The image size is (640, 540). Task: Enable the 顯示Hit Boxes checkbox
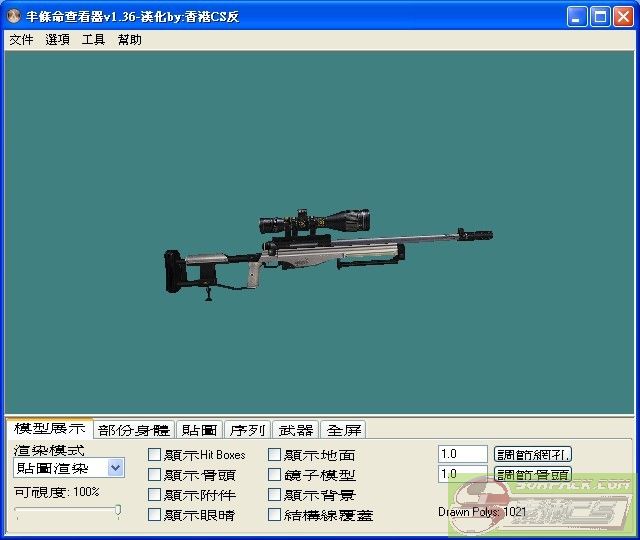(x=155, y=455)
